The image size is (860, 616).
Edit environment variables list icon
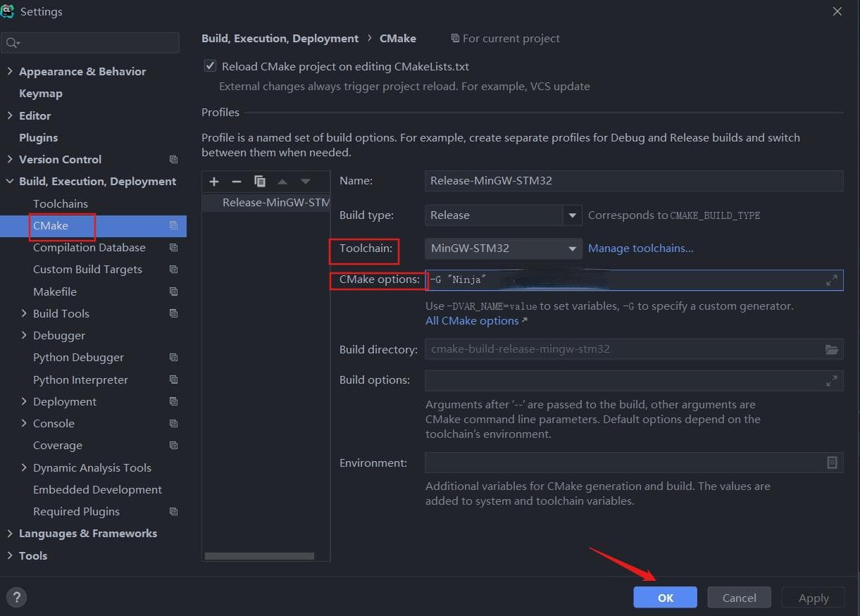pyautogui.click(x=832, y=463)
